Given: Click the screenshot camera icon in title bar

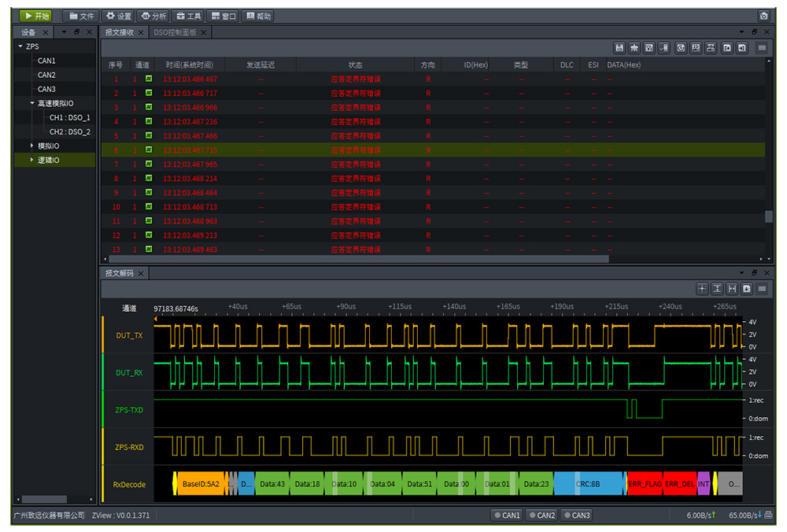Looking at the screenshot, I should (x=763, y=16).
